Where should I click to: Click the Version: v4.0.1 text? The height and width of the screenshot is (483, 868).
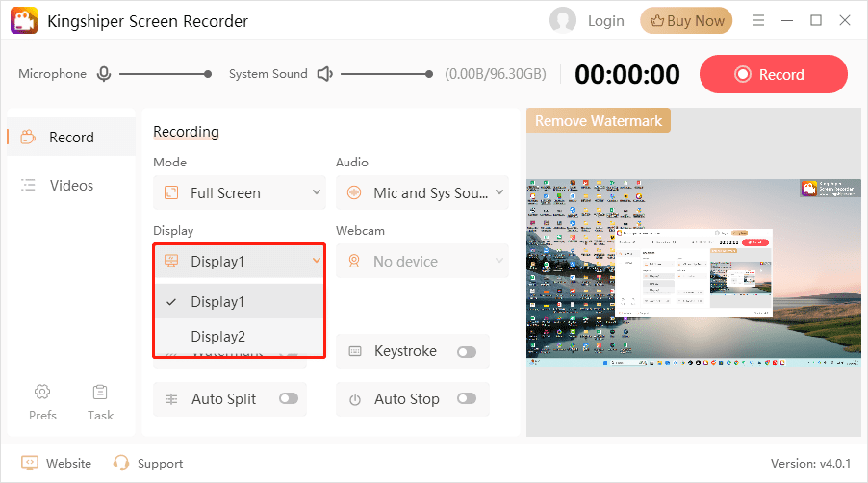(x=810, y=463)
